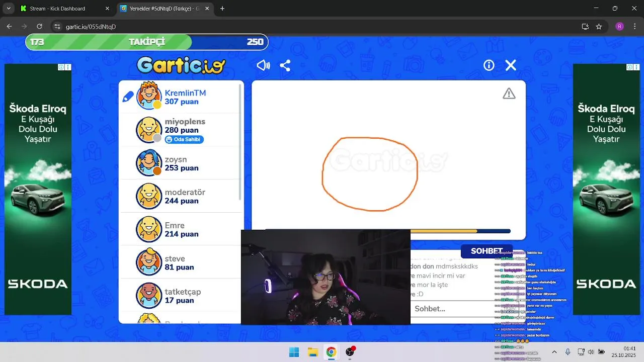Show hidden system tray icons
The height and width of the screenshot is (362, 644).
[x=554, y=352]
